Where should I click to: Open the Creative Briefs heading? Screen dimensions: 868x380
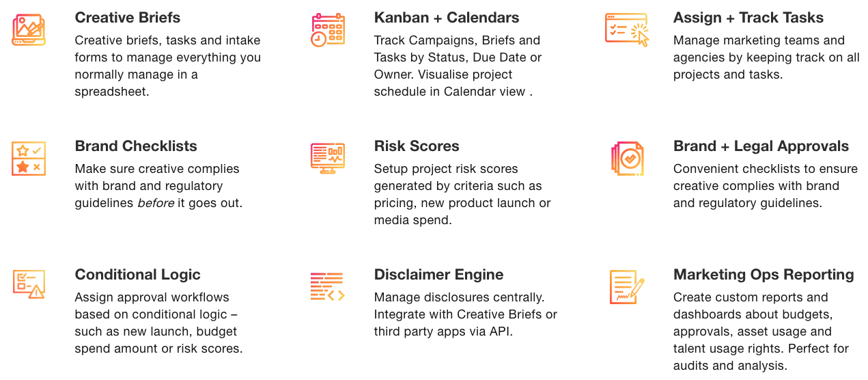click(x=128, y=18)
